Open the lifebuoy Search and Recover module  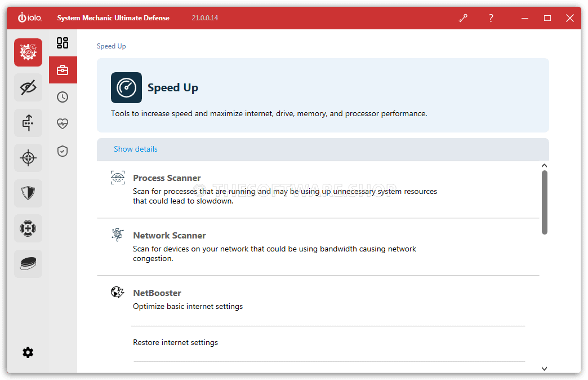coord(28,228)
